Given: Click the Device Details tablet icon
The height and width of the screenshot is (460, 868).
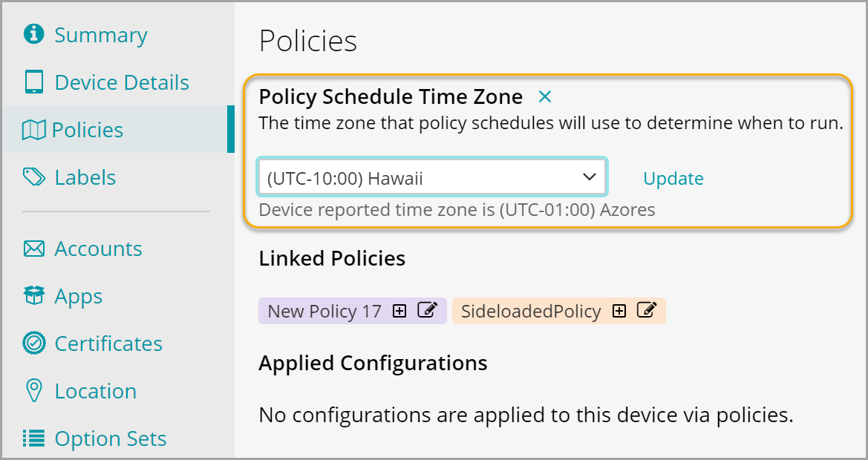Looking at the screenshot, I should coord(34,82).
